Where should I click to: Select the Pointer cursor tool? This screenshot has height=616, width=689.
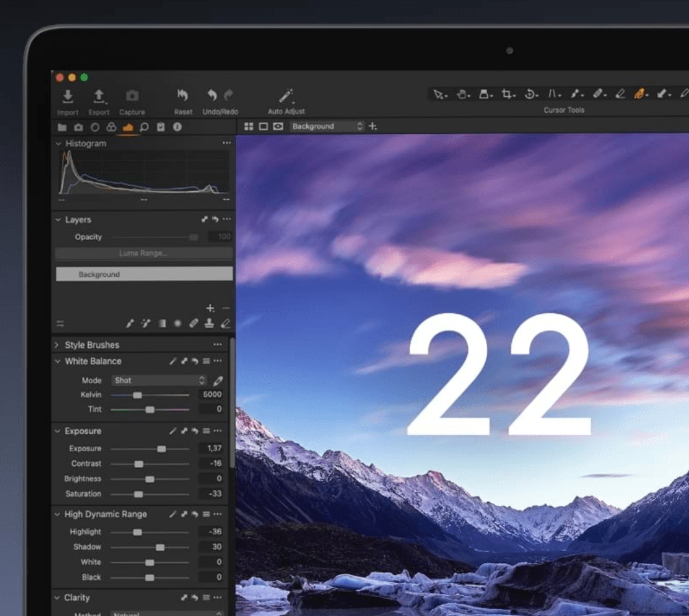click(x=439, y=95)
